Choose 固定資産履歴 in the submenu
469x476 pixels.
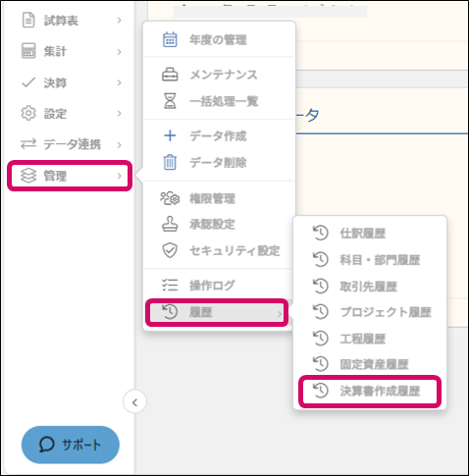(x=370, y=364)
